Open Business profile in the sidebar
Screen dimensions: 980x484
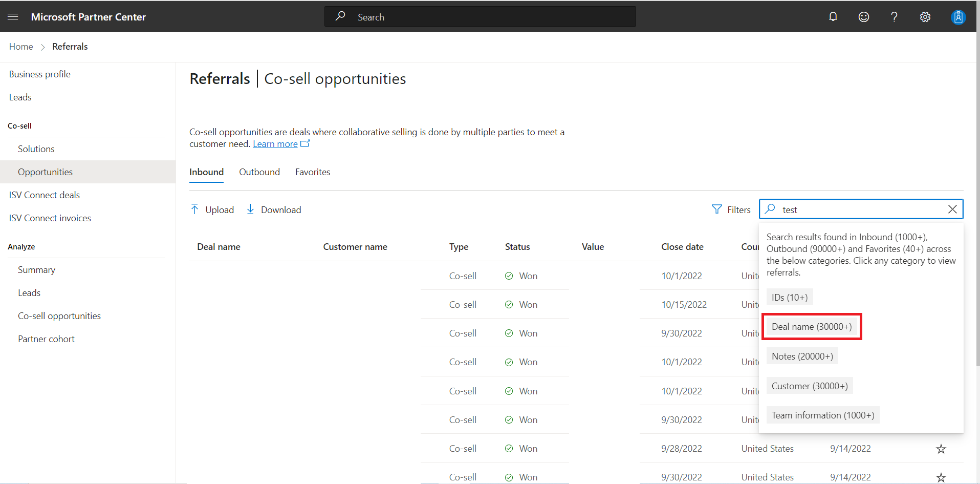[x=40, y=74]
